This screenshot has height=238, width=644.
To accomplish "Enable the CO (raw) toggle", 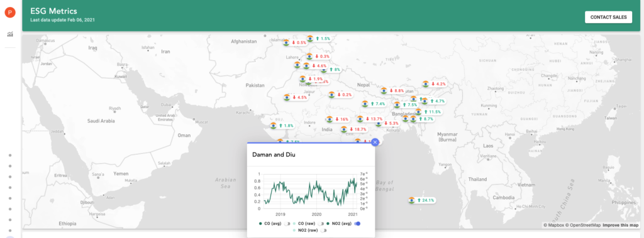I will pyautogui.click(x=321, y=224).
